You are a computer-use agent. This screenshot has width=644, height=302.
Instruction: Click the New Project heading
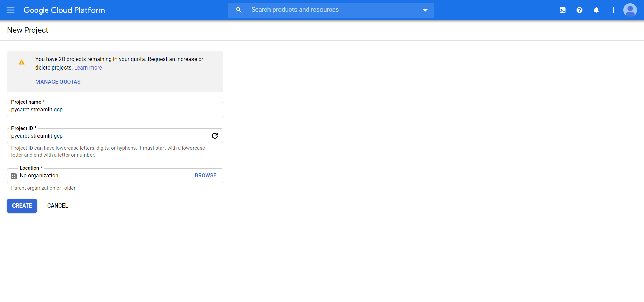tap(28, 30)
